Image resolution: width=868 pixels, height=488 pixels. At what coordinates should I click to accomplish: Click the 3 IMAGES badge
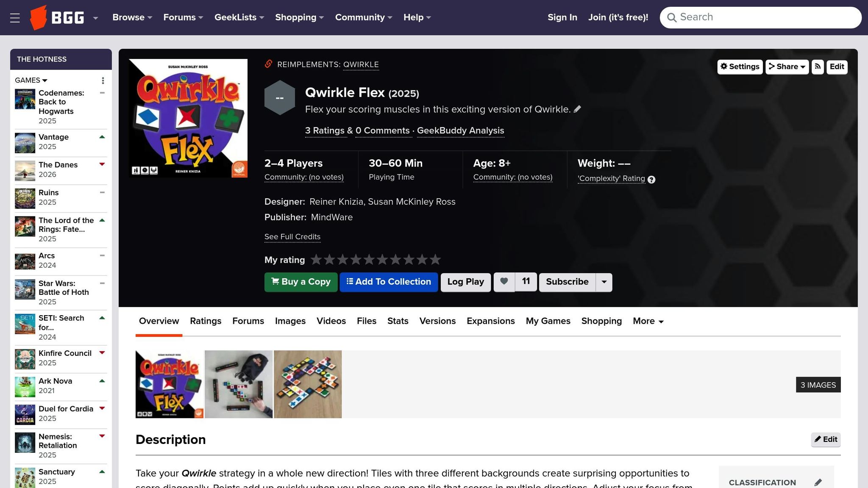click(818, 385)
